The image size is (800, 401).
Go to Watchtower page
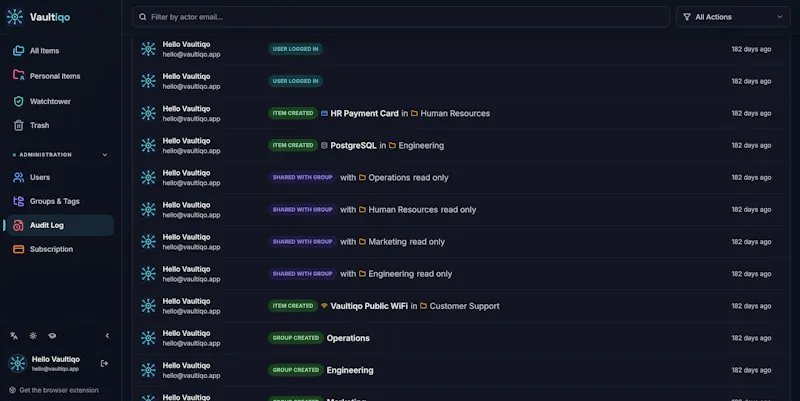click(x=60, y=101)
